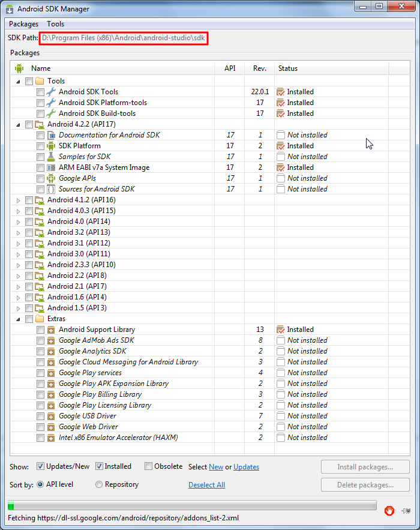Expand the Android 3.2 (API 13) group

tap(18, 233)
